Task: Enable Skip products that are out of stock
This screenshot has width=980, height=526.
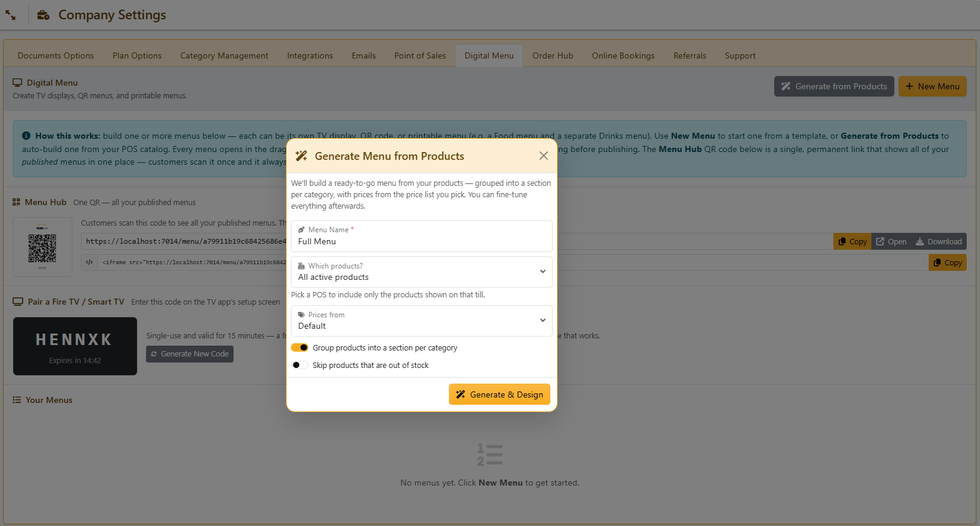Action: click(x=300, y=365)
